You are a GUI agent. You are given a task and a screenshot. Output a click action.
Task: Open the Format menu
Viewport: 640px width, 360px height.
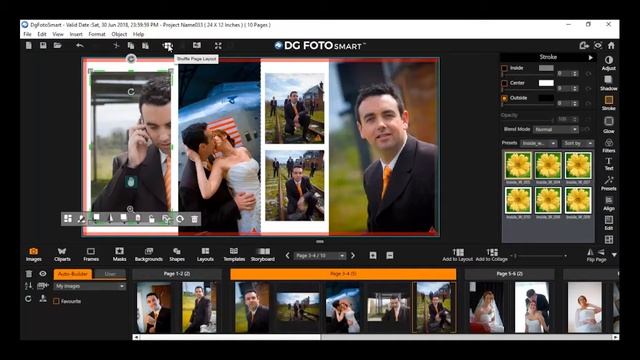pos(97,34)
